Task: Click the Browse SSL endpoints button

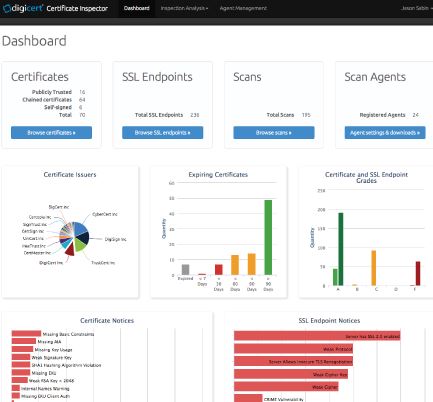Action: 162,133
